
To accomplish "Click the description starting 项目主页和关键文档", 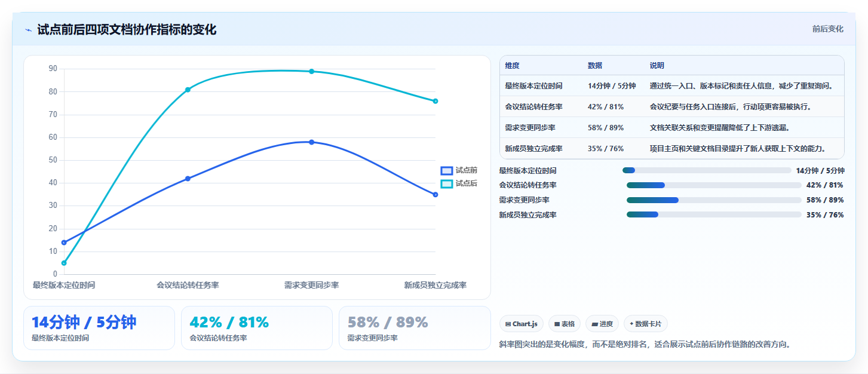I will (x=738, y=149).
